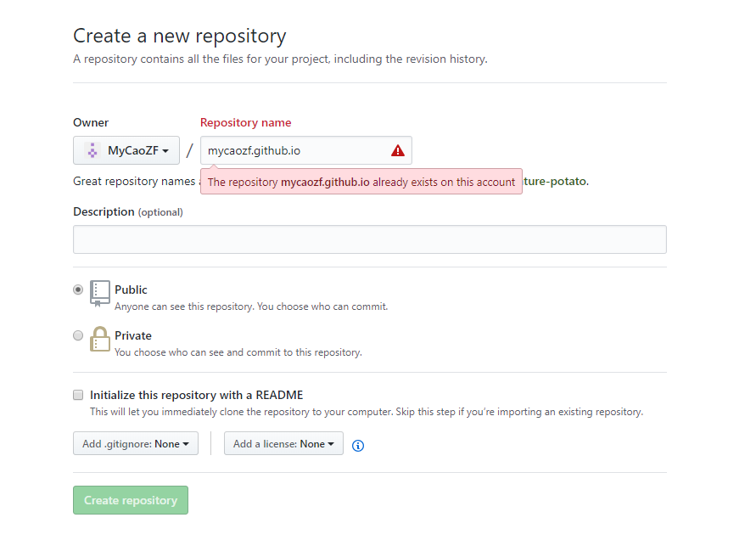Focus the Description text field

click(x=370, y=239)
